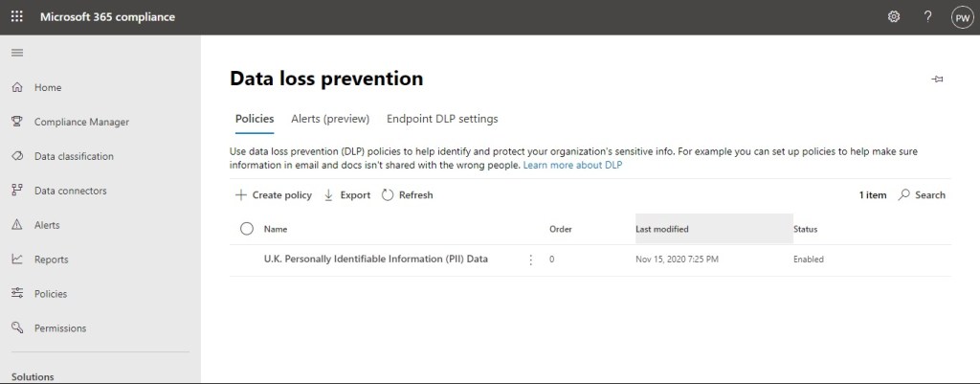Open Compliance Manager trophy icon
Screen dimensions: 980x384
click(x=17, y=122)
